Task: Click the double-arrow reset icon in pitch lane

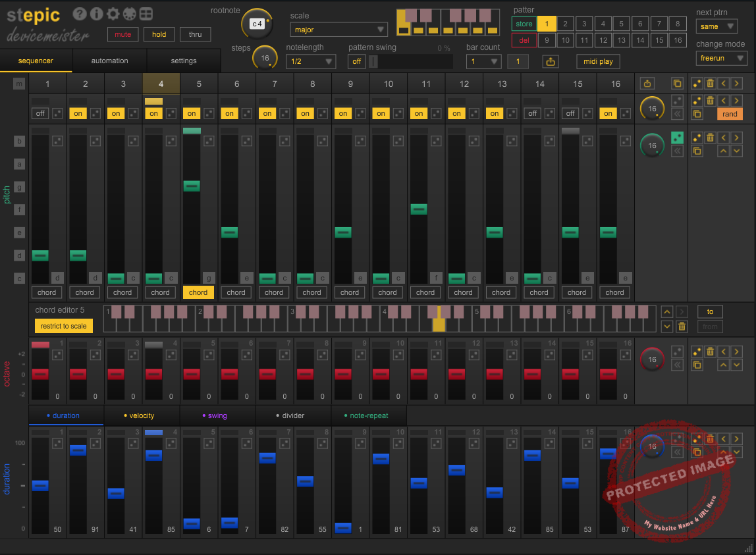Action: click(678, 151)
